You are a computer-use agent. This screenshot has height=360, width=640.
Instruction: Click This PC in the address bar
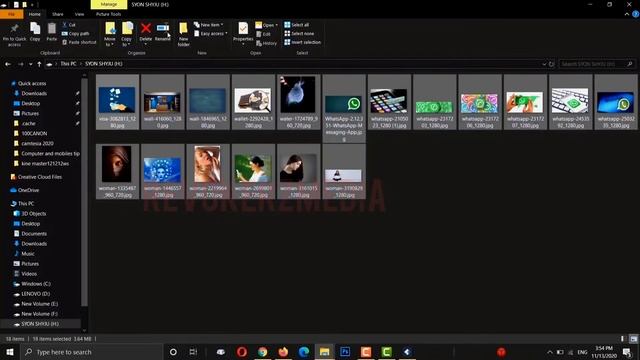[68, 64]
